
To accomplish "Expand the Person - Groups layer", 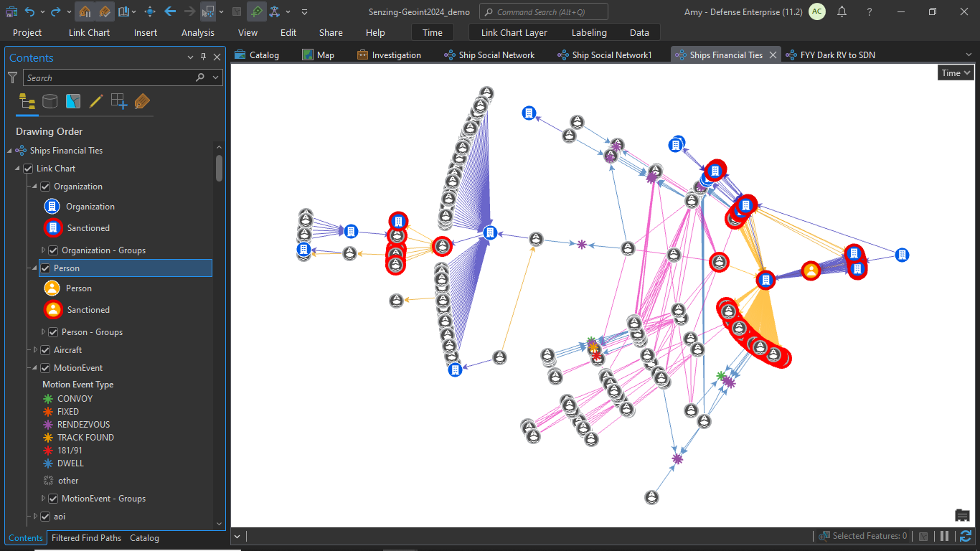I will pyautogui.click(x=44, y=332).
